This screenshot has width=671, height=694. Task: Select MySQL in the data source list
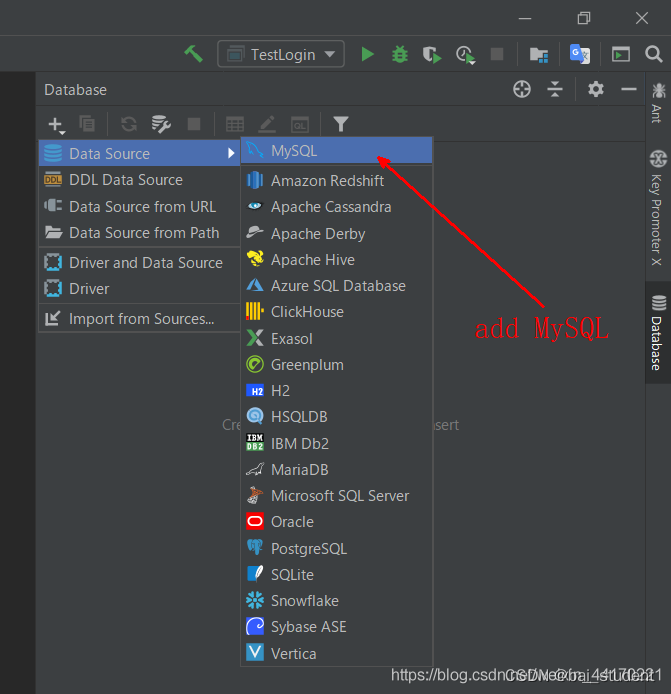click(336, 150)
